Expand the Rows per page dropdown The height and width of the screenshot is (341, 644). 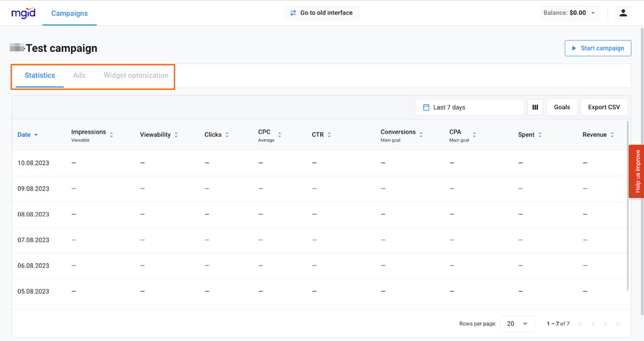(x=517, y=324)
